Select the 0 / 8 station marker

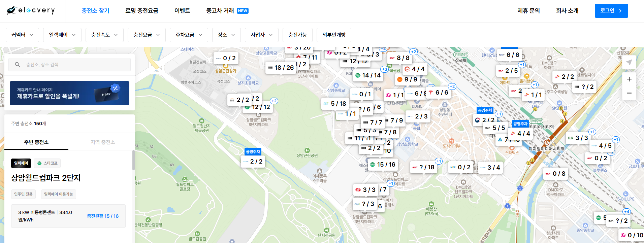point(556,174)
